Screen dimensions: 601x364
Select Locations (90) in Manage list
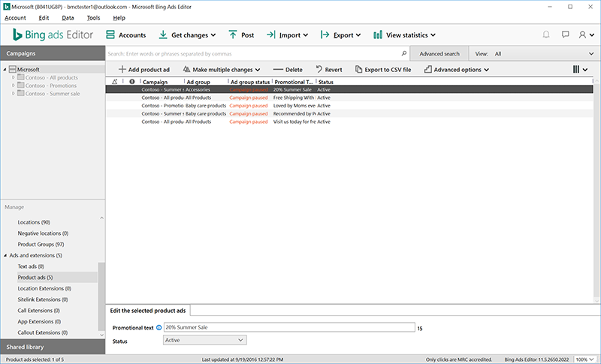(x=34, y=222)
